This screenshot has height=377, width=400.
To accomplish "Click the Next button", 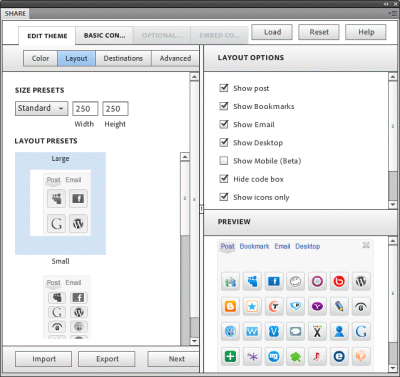I will click(174, 359).
